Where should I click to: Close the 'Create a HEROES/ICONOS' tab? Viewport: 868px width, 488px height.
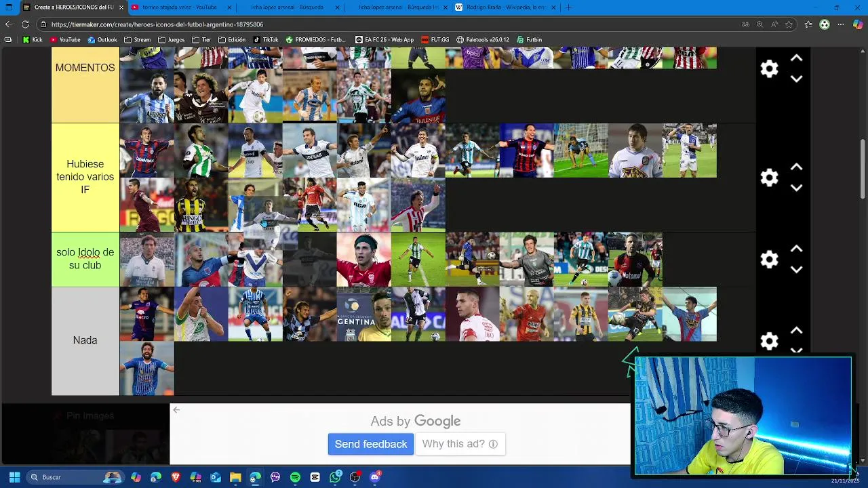121,7
